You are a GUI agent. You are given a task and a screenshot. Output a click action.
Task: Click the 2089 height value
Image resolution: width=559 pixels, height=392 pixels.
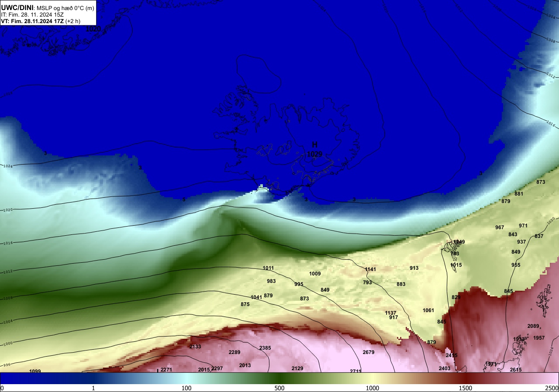coord(533,326)
